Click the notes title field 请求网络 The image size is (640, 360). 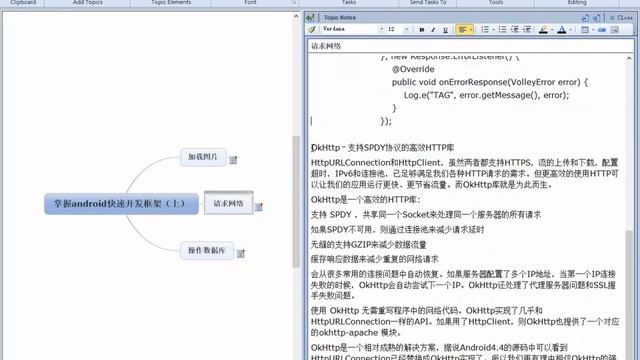pyautogui.click(x=471, y=46)
